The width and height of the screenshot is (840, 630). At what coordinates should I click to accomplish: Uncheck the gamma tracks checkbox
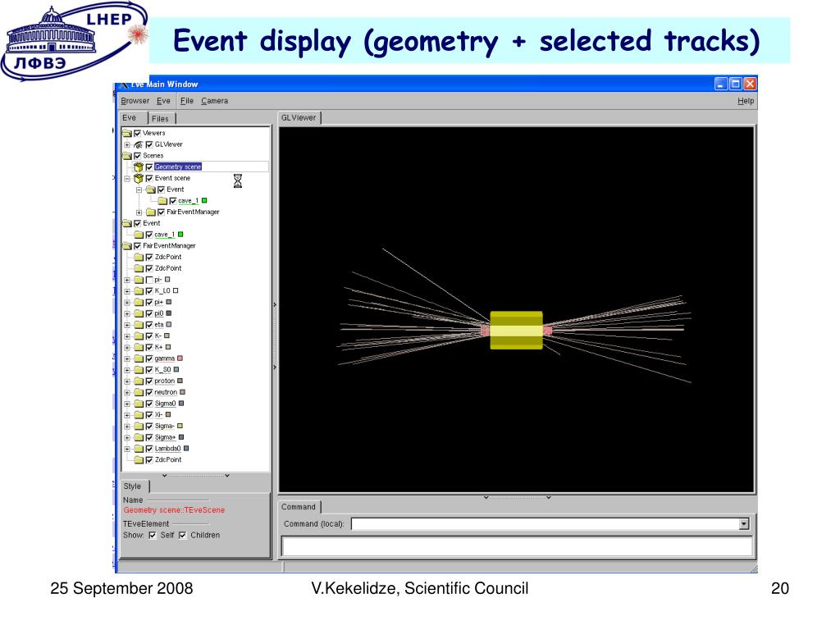pyautogui.click(x=149, y=358)
